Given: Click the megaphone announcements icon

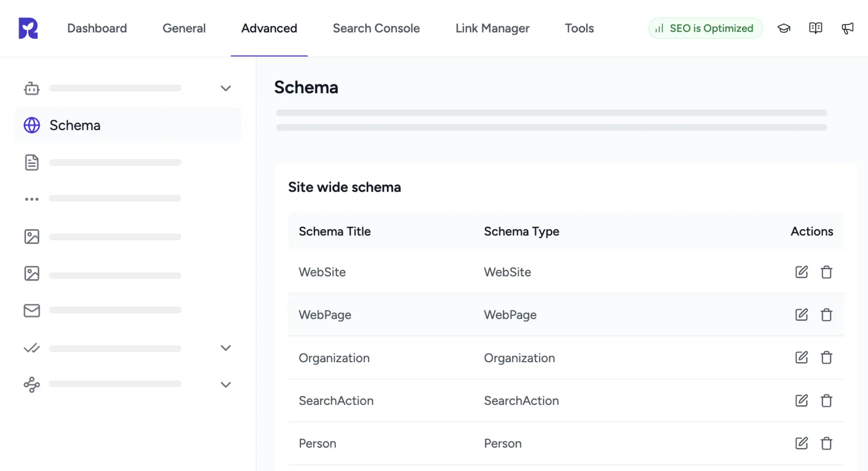Looking at the screenshot, I should pos(847,28).
